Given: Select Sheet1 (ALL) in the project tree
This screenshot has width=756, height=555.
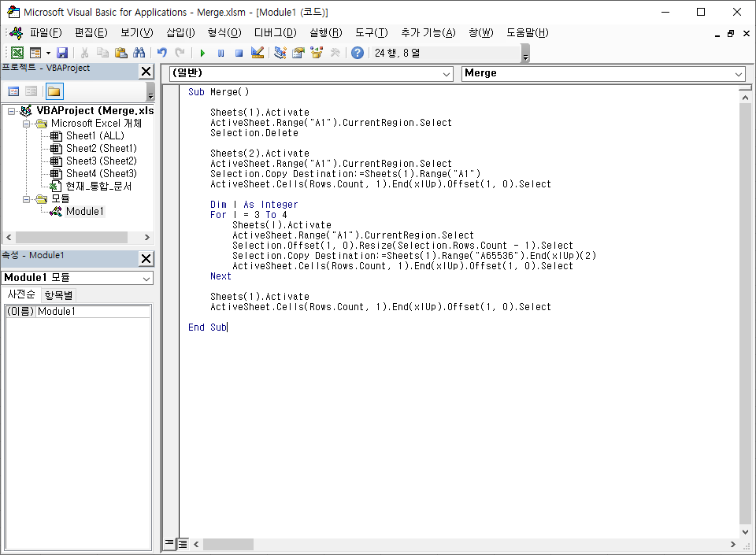Looking at the screenshot, I should tap(95, 136).
